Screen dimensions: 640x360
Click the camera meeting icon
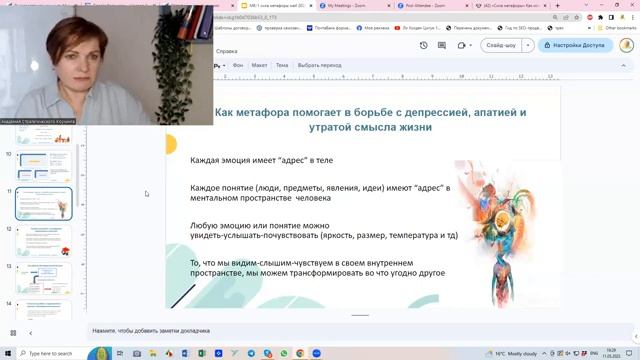461,45
